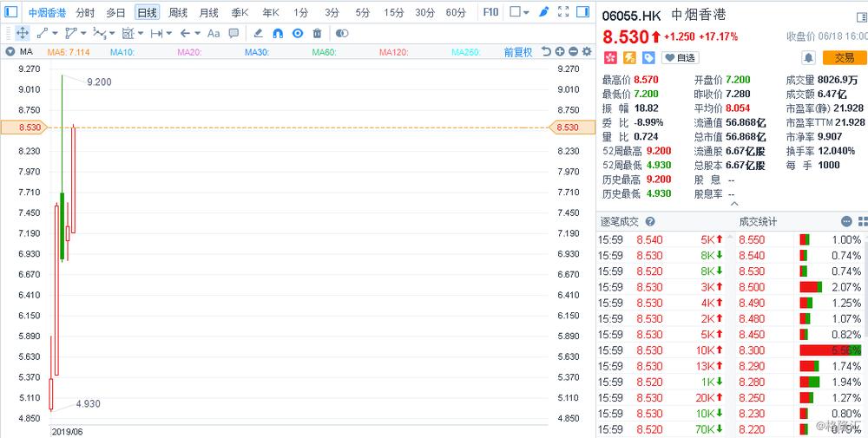Open arrow marker dropdown arrow
This screenshot has width=868, height=438.
198,34
